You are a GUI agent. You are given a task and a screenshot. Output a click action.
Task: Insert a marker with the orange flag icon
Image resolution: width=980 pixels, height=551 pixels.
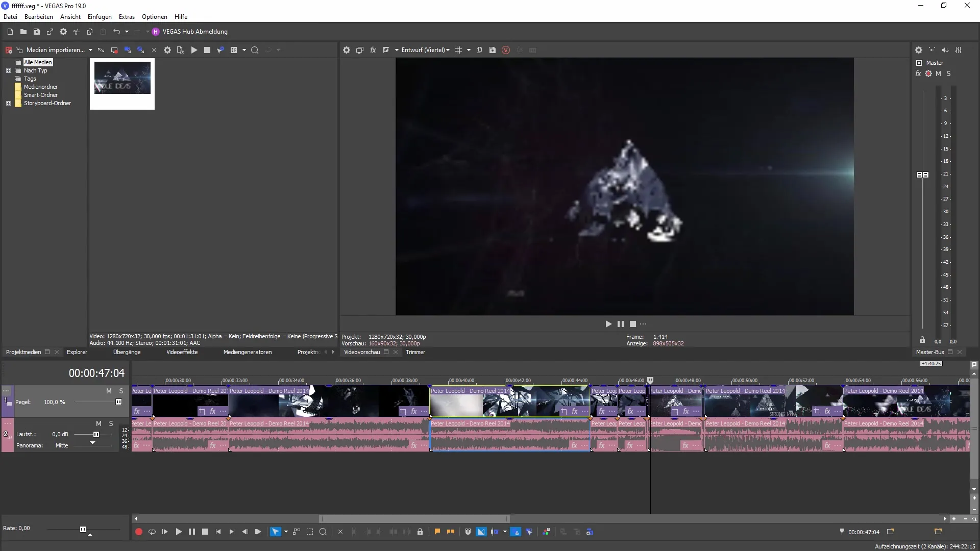(437, 532)
